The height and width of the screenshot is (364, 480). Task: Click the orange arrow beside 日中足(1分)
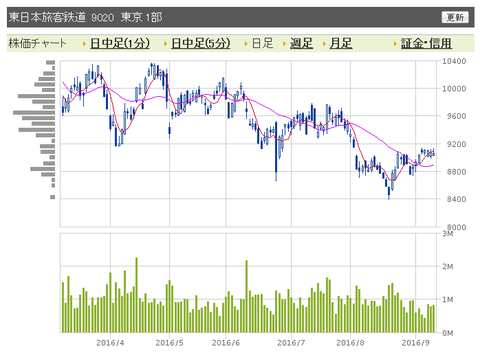point(84,44)
